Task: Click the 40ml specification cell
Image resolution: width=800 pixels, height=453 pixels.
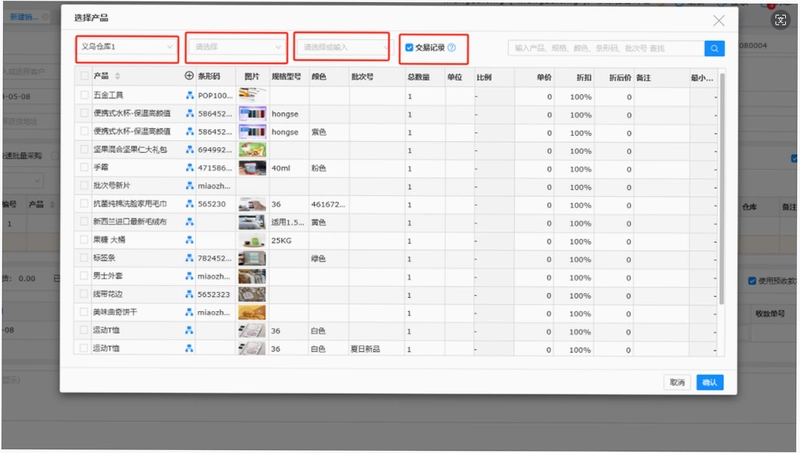Action: pos(281,168)
